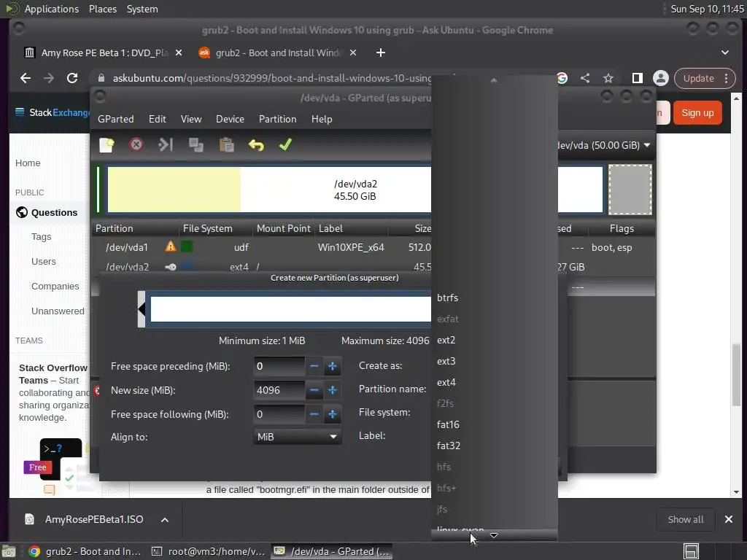Image resolution: width=747 pixels, height=560 pixels.
Task: Click the show desktop icon in bottom panel
Action: [x=9, y=551]
